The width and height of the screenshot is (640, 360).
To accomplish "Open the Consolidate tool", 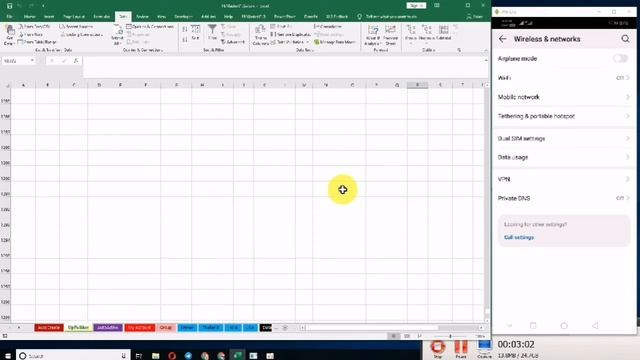I will coord(328,27).
